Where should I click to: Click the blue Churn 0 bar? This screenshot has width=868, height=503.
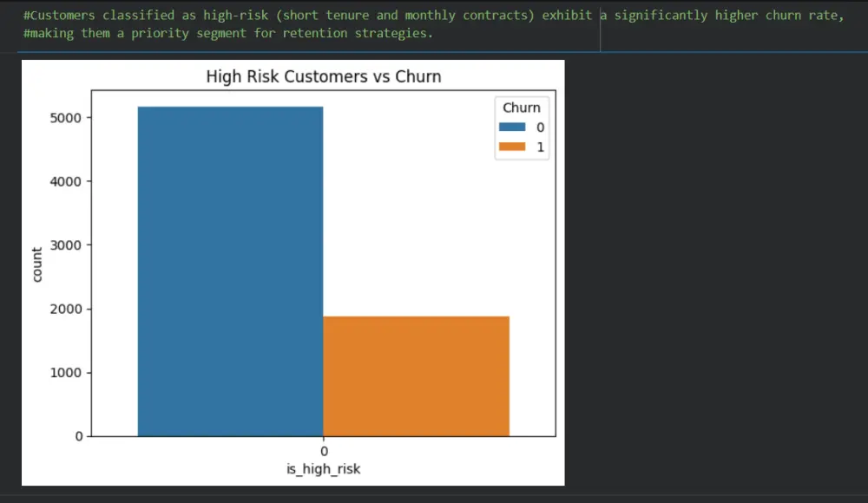[x=230, y=271]
